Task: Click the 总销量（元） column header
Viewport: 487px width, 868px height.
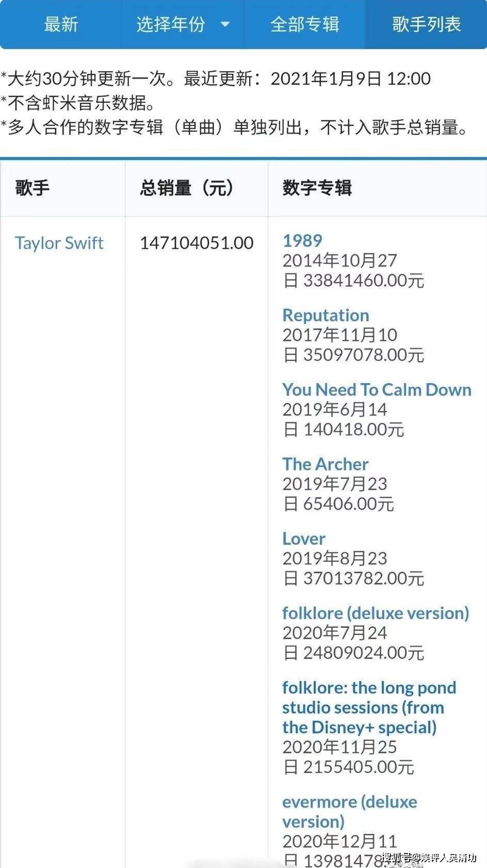Action: (187, 187)
